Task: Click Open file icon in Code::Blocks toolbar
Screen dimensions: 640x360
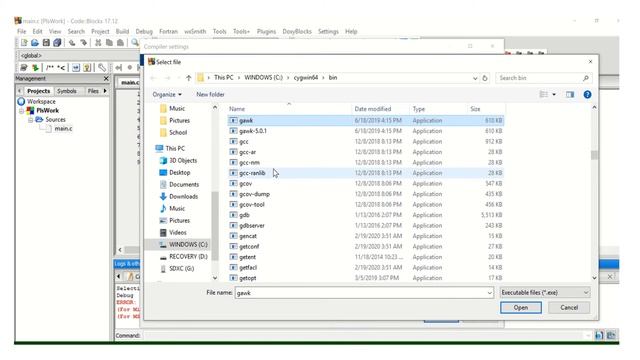Action: pyautogui.click(x=35, y=42)
